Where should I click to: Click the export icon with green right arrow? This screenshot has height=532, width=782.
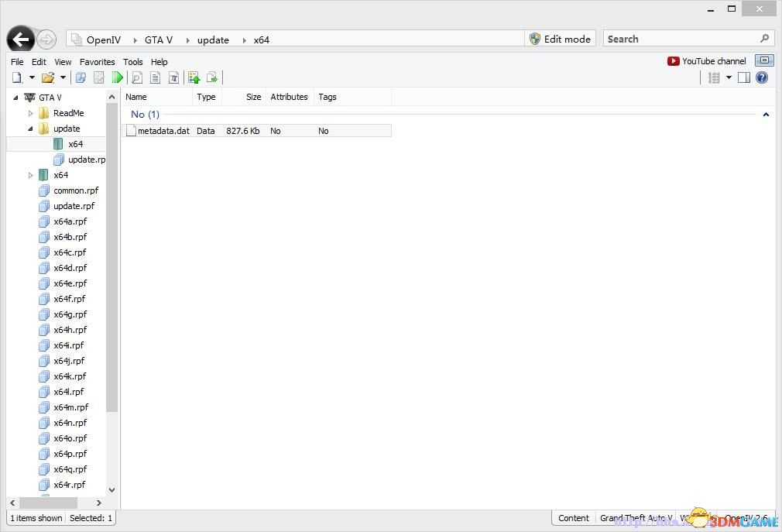click(212, 77)
